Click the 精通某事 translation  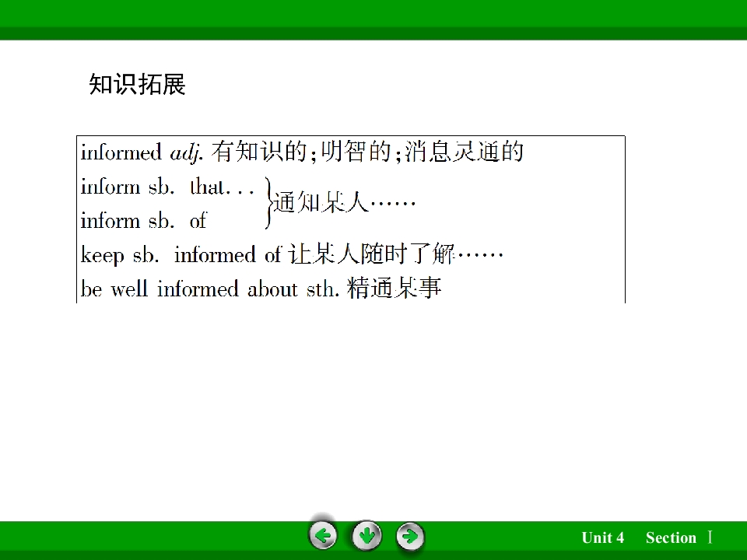(x=395, y=288)
